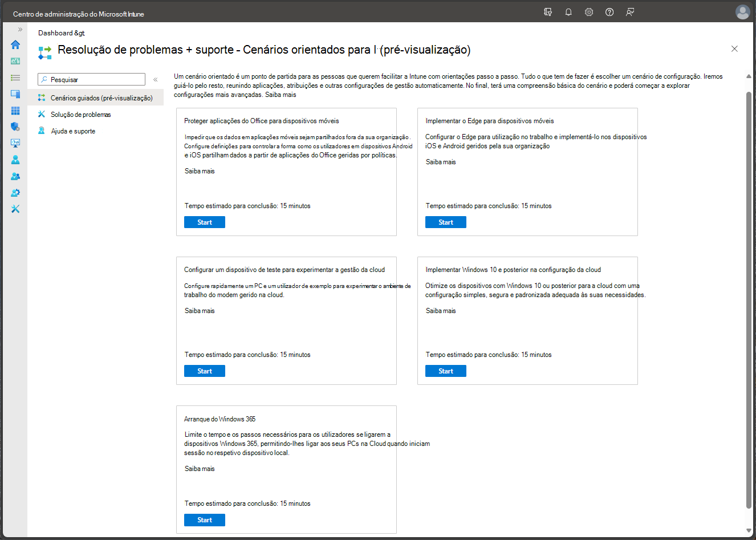This screenshot has height=540, width=756.
Task: Focus the Pesquisar search box
Action: click(x=91, y=79)
